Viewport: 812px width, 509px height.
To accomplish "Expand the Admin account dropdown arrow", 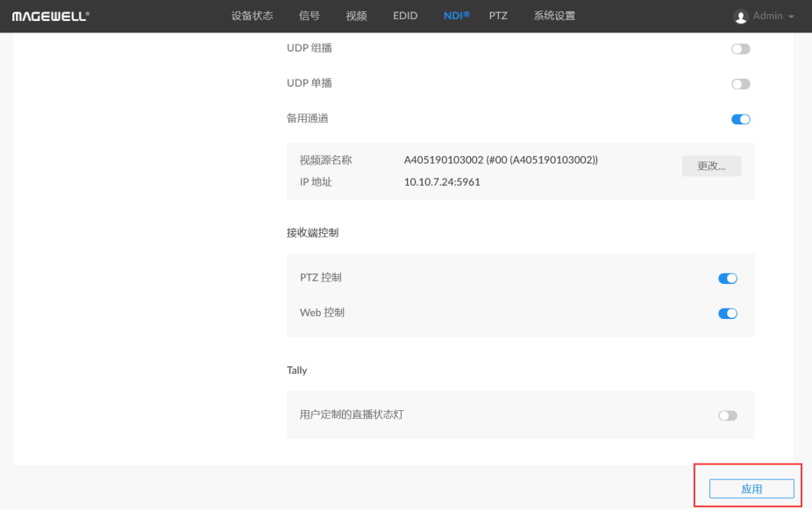I will tap(792, 17).
